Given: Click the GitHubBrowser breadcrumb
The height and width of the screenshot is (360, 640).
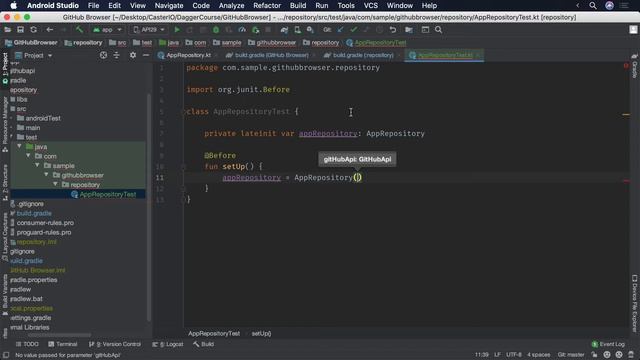Looking at the screenshot, I should point(31,42).
